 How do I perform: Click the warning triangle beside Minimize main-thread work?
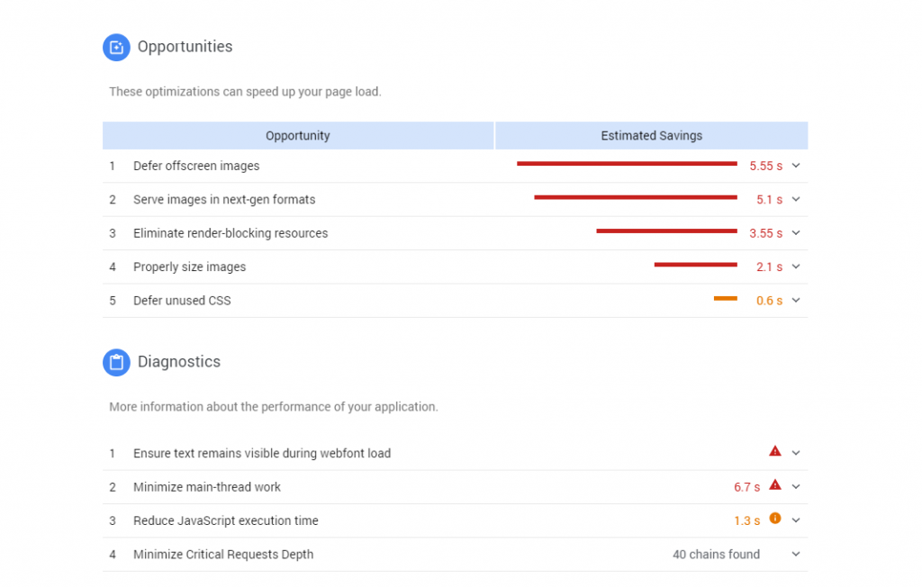click(x=775, y=485)
